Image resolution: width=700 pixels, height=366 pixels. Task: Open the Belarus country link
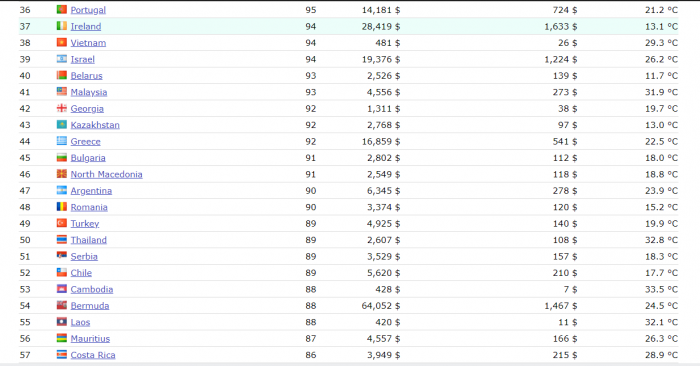(87, 76)
